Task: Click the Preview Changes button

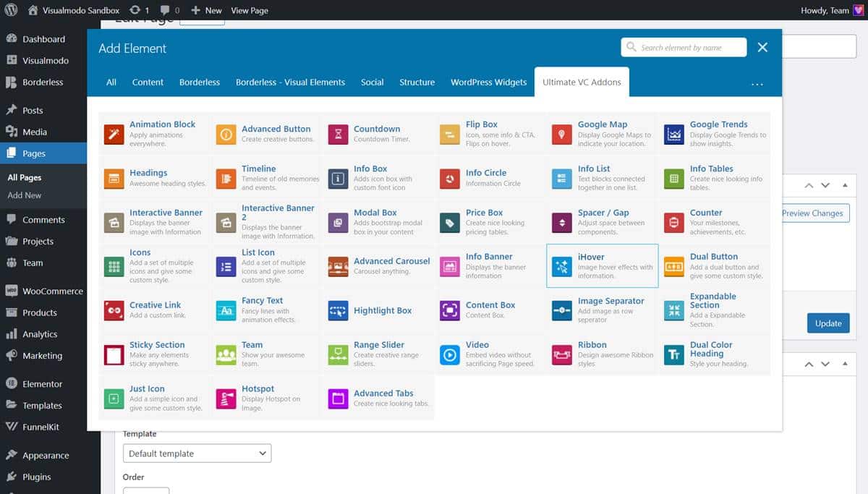Action: [812, 213]
